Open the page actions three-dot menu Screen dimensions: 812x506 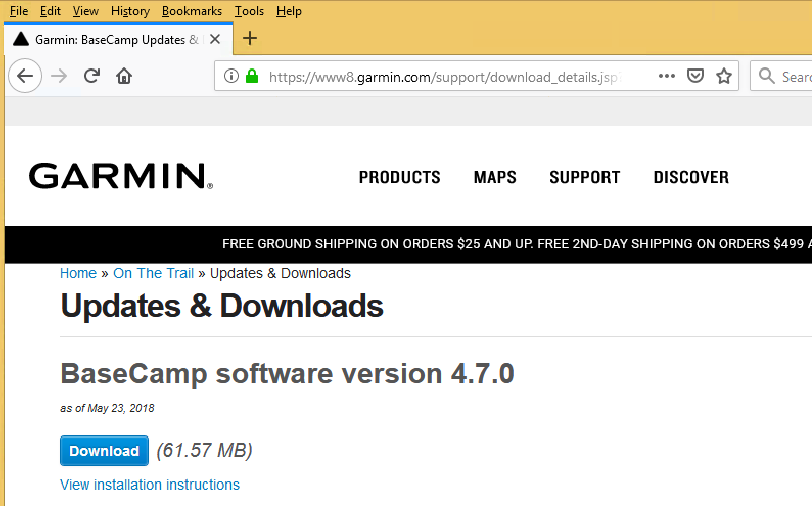click(x=667, y=76)
